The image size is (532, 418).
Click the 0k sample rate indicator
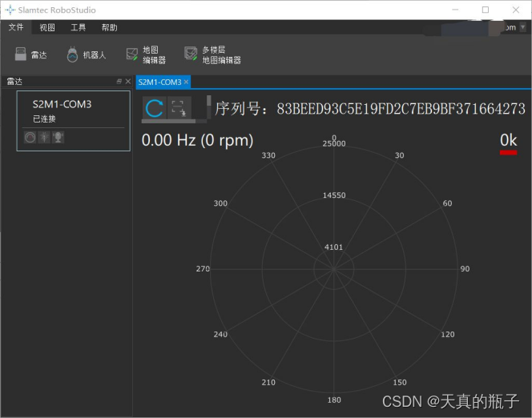[x=508, y=139]
